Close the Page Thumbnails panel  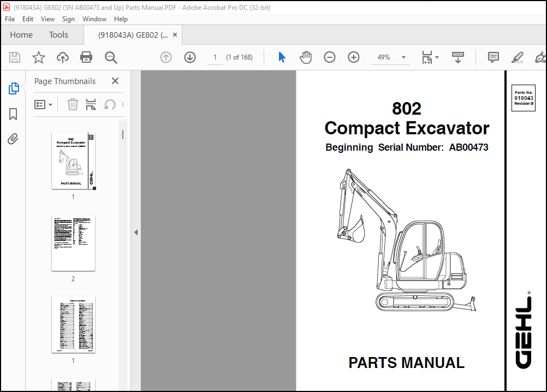(115, 81)
